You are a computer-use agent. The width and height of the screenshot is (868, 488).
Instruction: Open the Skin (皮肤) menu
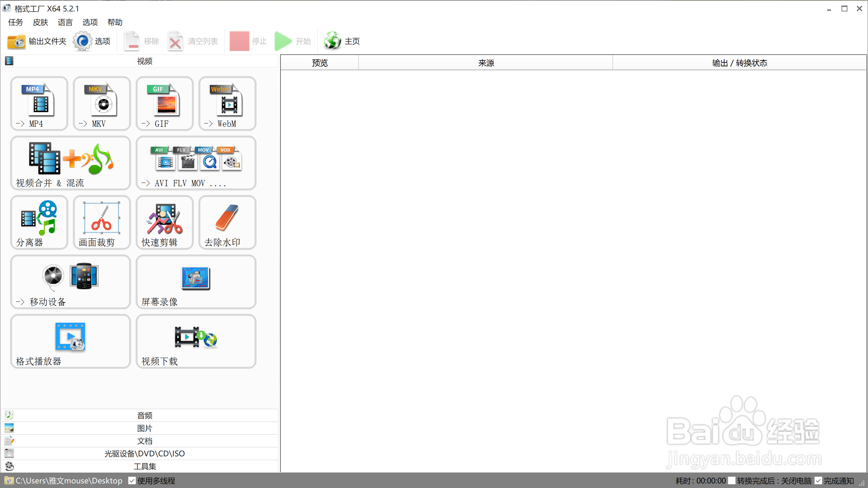tap(41, 22)
